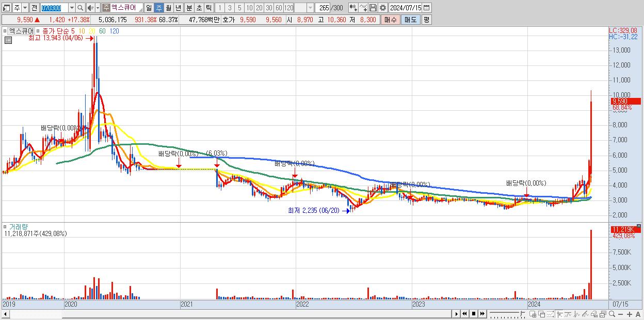Click the 60 moving average legend label
Screen dimensions: 644x320
(102, 31)
